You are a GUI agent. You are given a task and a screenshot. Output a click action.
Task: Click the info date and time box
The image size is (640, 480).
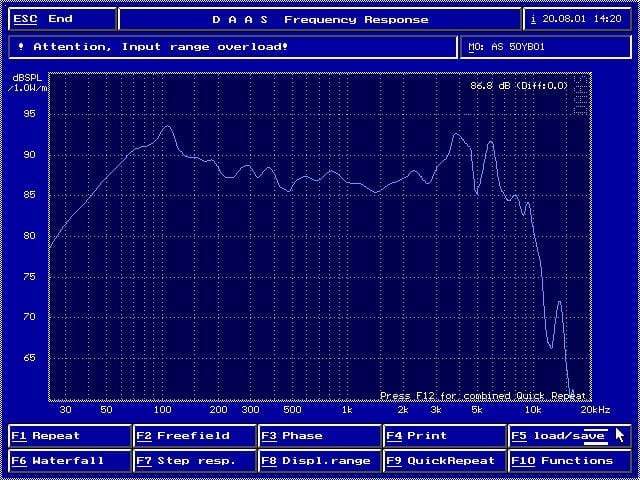tap(577, 19)
